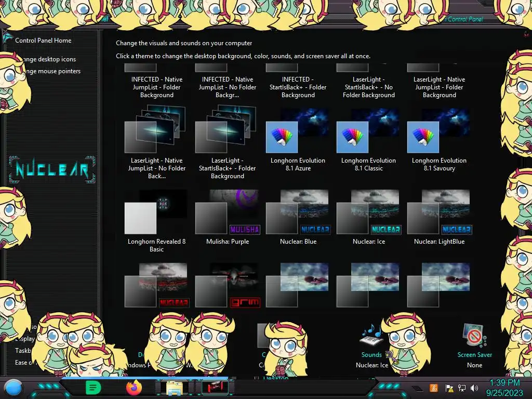Open taskbar clock showing 1:39 PM
Viewport: 532px width, 399px height.
(x=504, y=388)
